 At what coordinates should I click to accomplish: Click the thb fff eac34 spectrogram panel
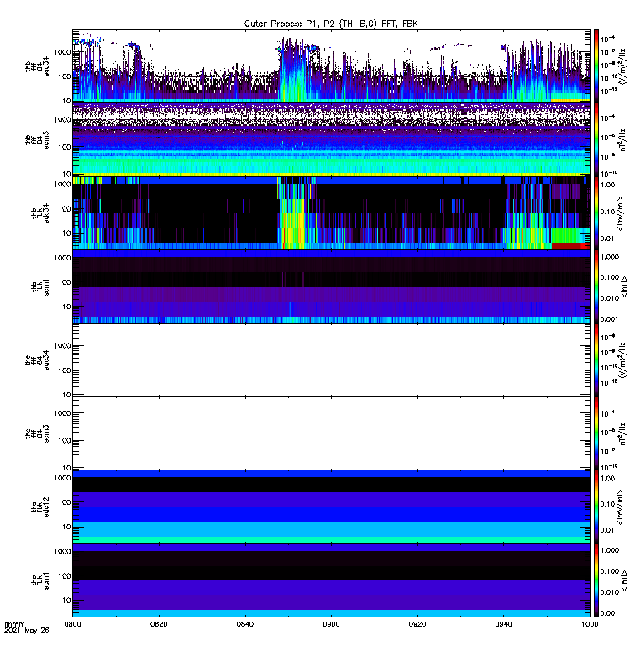coord(331,66)
